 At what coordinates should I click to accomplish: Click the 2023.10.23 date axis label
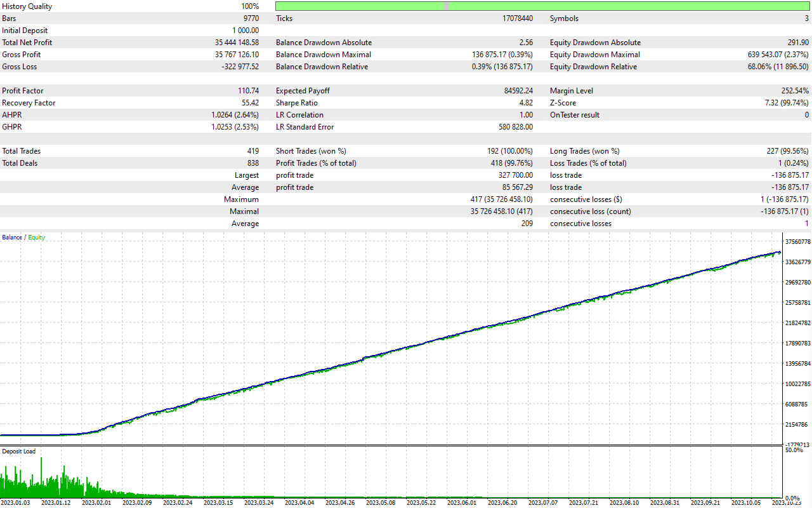787,502
